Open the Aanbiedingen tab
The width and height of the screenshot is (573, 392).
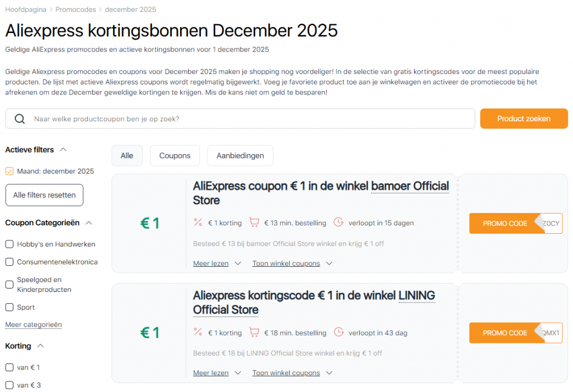[240, 155]
